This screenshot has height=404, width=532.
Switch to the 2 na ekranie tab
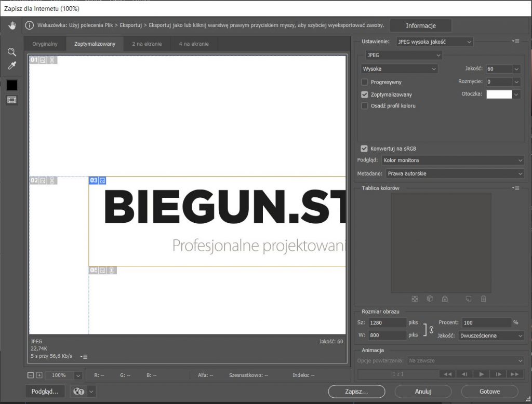[x=147, y=44]
